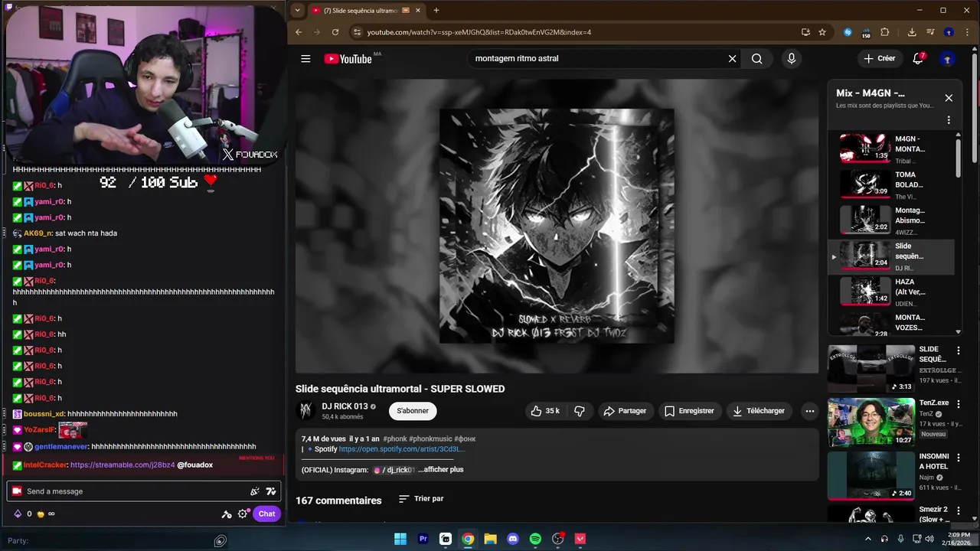Open the Mix playlist options menu

pyautogui.click(x=949, y=120)
